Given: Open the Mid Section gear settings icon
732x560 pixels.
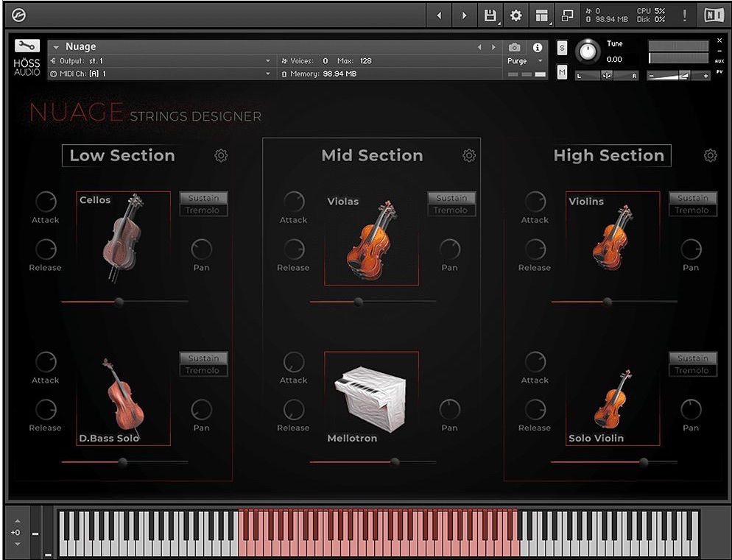Looking at the screenshot, I should pos(469,155).
